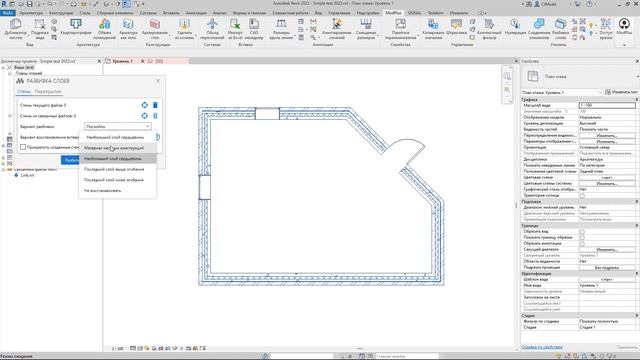Toggle Обрезать аннотации checkbox
This screenshot has width=640, height=360.
click(x=582, y=244)
